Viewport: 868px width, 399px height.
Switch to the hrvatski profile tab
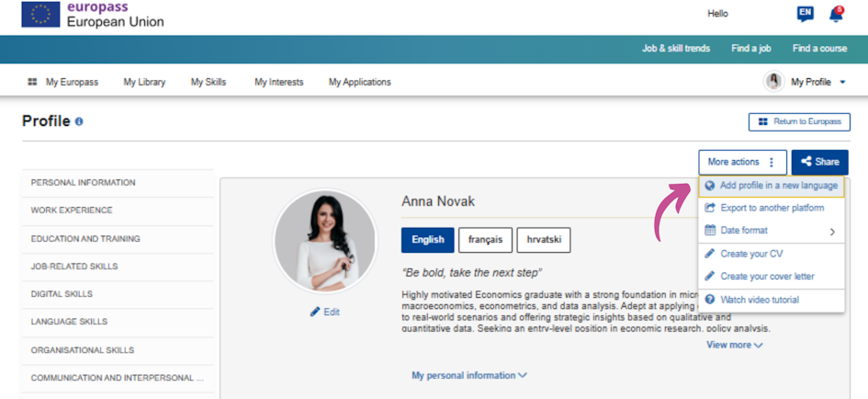tap(544, 240)
